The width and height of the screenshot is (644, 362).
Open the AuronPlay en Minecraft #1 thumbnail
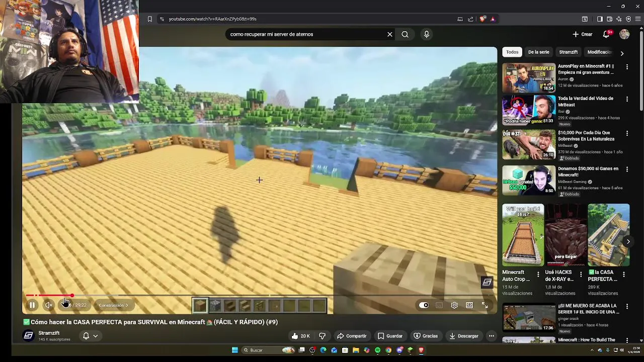(x=529, y=77)
